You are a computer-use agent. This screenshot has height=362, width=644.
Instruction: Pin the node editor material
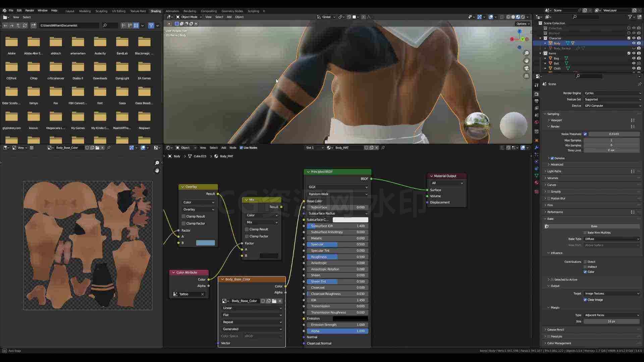(383, 148)
